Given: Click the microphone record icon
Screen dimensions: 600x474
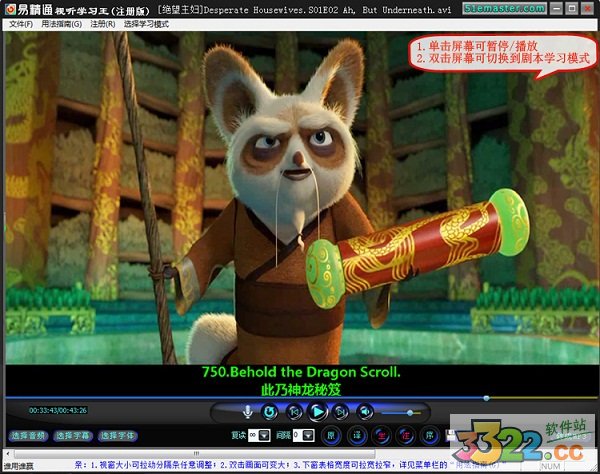Looking at the screenshot, I should tap(248, 412).
